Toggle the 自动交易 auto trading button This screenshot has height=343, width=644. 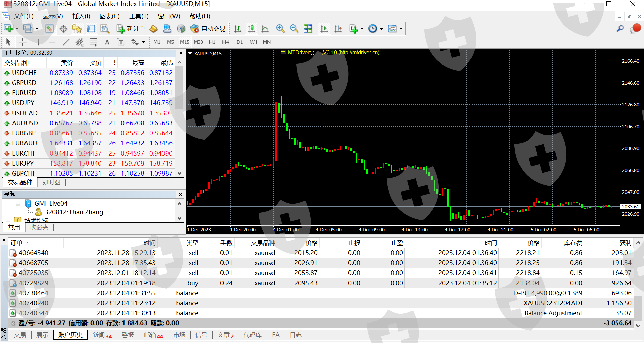pyautogui.click(x=208, y=29)
